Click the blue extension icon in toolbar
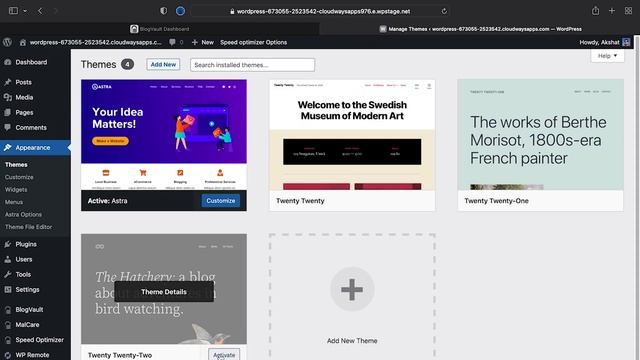Image resolution: width=640 pixels, height=360 pixels. click(180, 11)
